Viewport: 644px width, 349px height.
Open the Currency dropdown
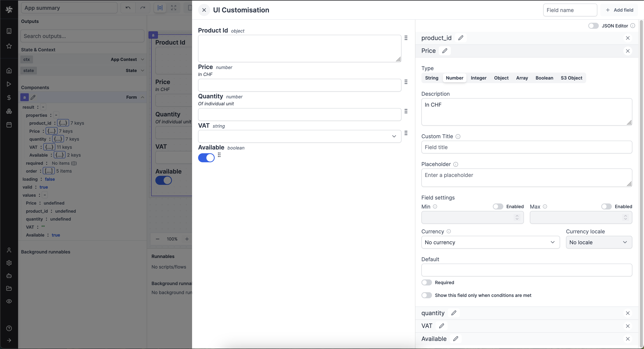pyautogui.click(x=491, y=242)
